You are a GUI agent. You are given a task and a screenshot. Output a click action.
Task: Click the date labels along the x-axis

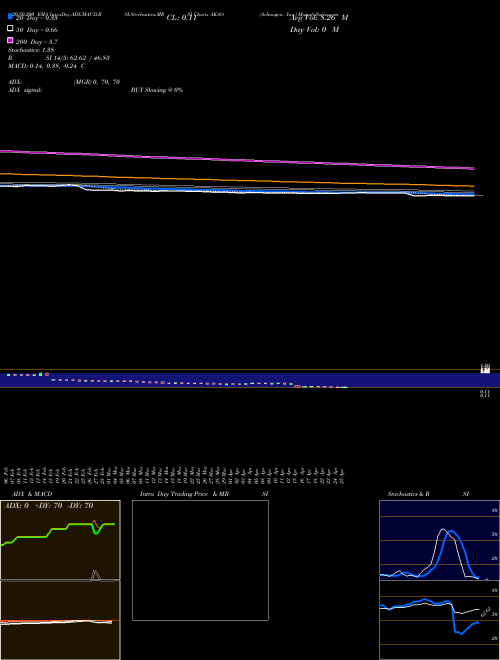174,475
